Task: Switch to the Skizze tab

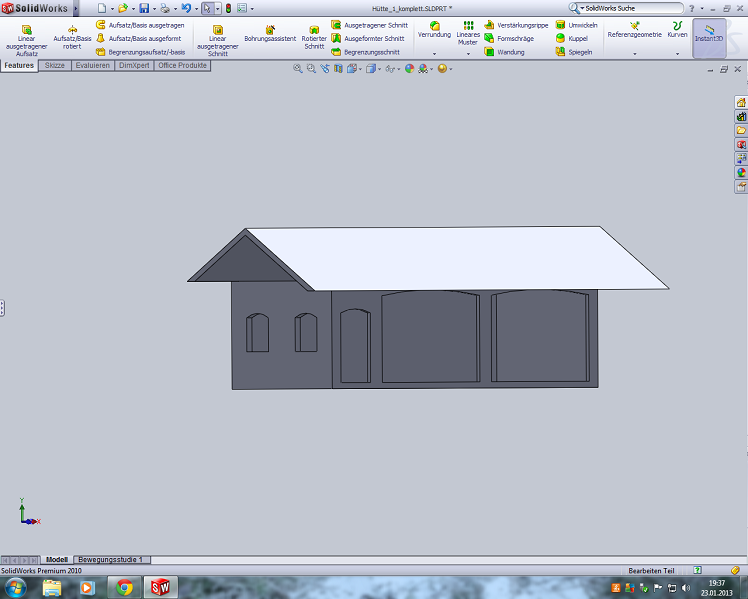Action: click(54, 65)
